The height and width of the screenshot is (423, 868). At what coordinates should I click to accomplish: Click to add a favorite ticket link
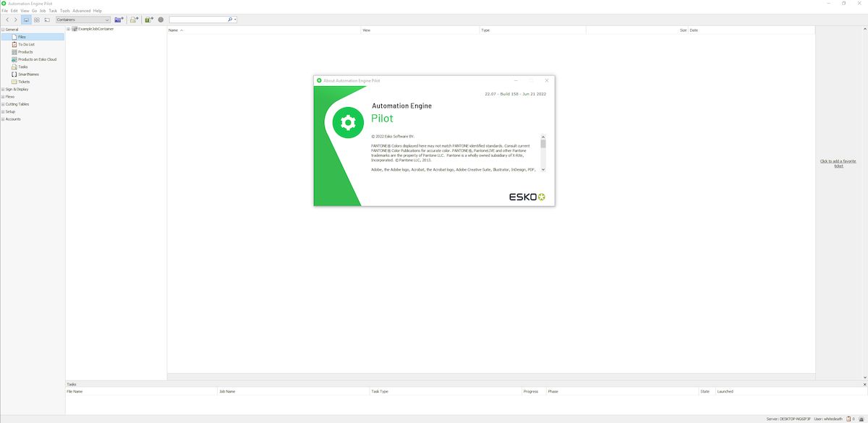838,163
